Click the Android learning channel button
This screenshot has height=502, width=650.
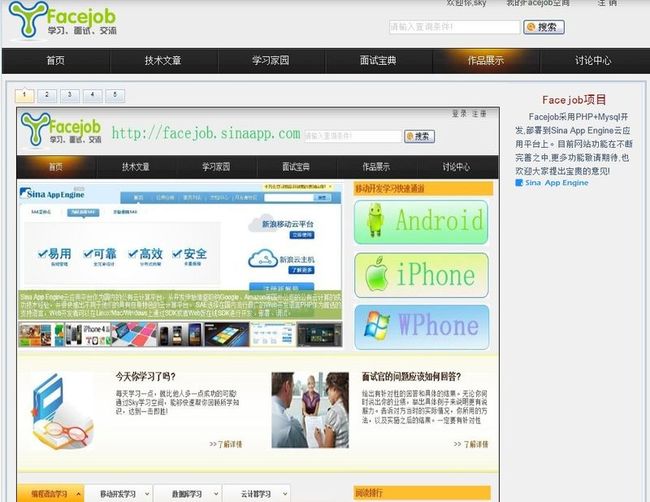click(x=421, y=222)
